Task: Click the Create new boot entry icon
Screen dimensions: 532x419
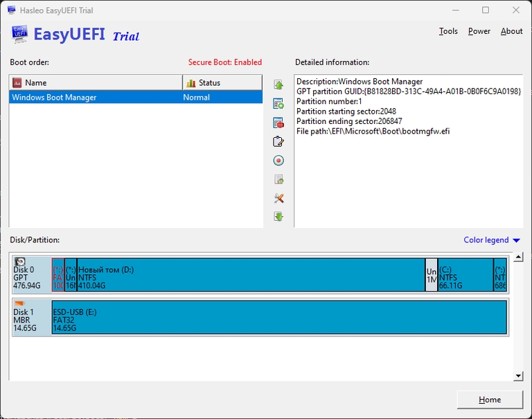Action: pyautogui.click(x=278, y=104)
